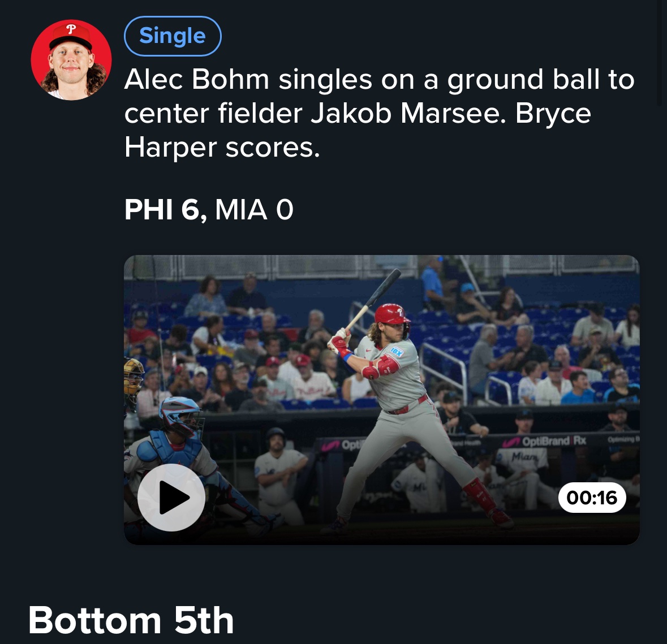This screenshot has height=644, width=667.
Task: Tap the MIA 0 score text
Action: pyautogui.click(x=254, y=210)
